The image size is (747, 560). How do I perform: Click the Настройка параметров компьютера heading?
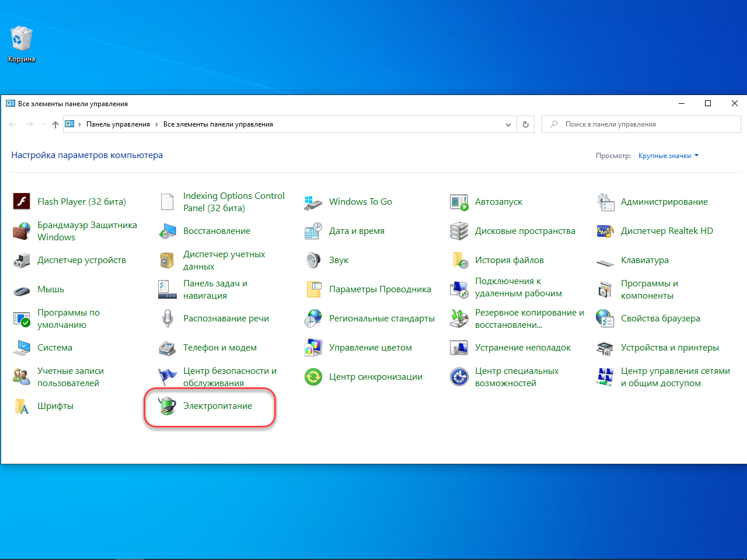point(87,155)
